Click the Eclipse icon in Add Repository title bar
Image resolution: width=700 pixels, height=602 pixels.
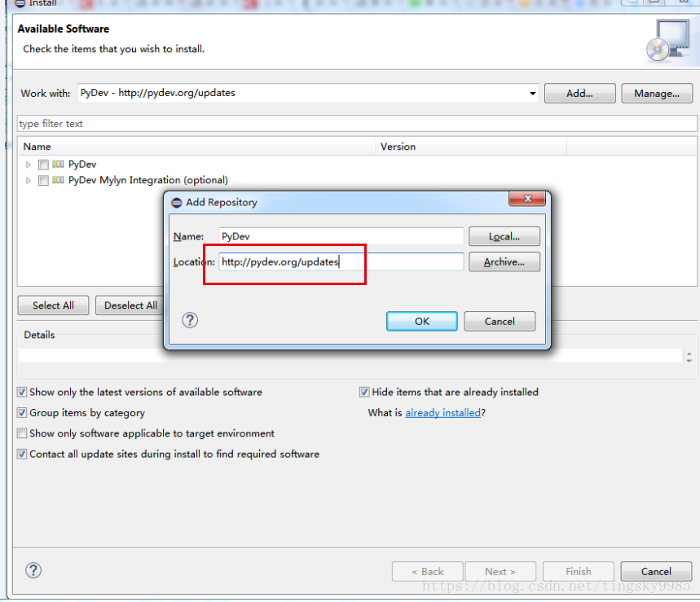[177, 203]
